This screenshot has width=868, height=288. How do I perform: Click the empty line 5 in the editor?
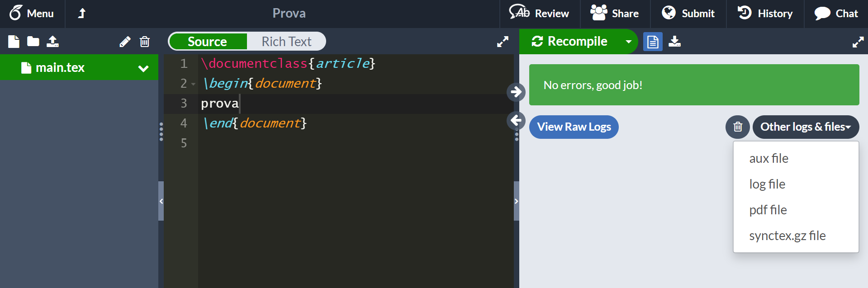coord(356,143)
